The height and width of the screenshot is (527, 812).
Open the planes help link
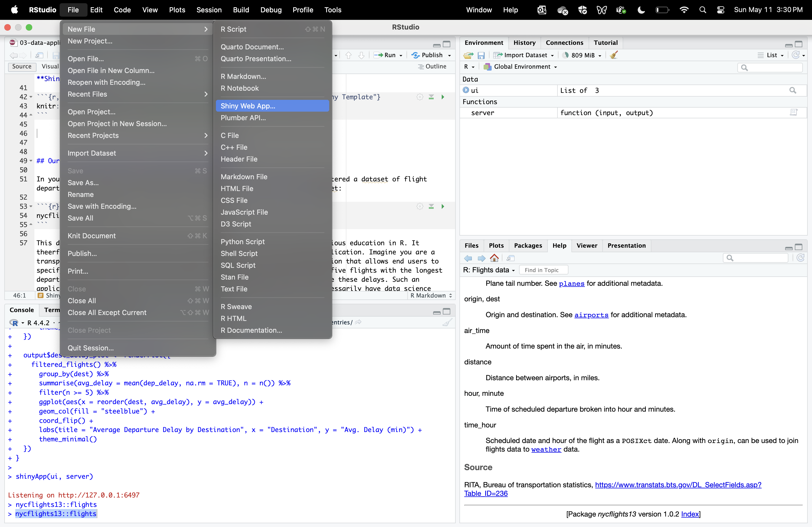tap(571, 284)
